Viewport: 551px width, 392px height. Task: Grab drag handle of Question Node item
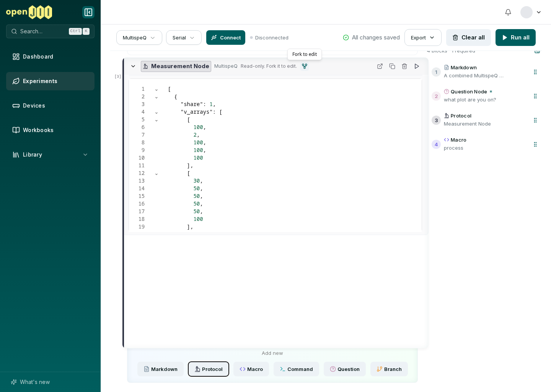(x=535, y=96)
